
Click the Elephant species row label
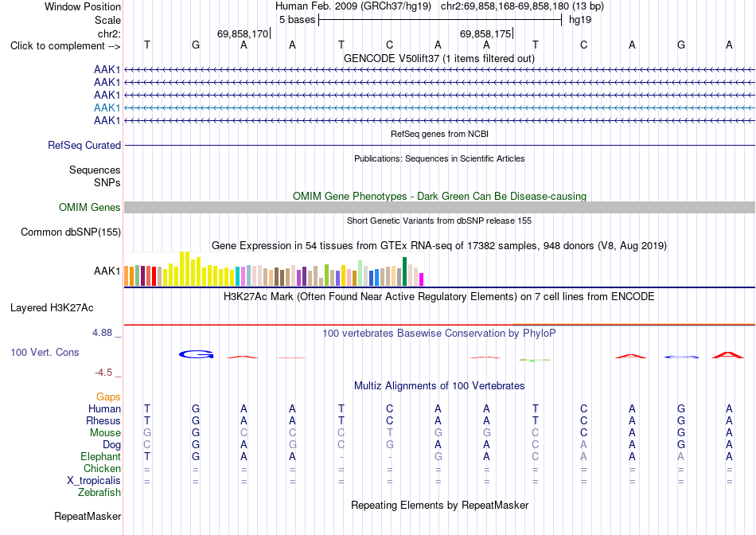click(101, 456)
